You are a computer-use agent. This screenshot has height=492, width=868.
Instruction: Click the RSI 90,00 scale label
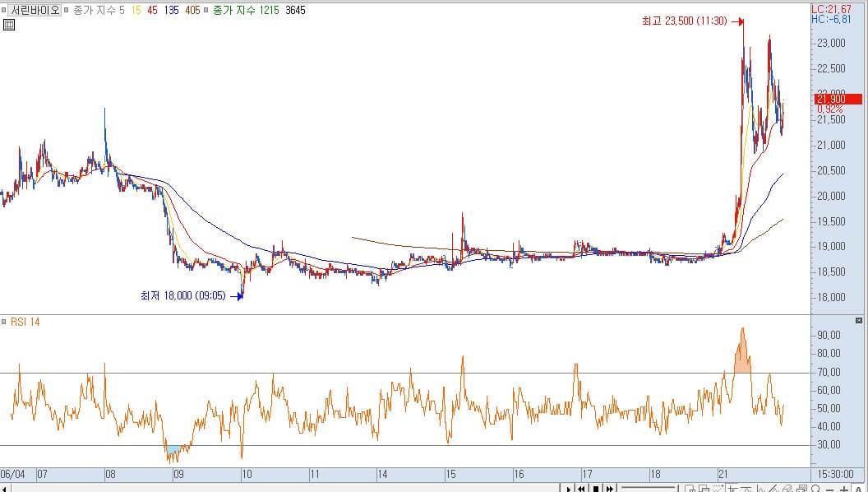[x=829, y=335]
